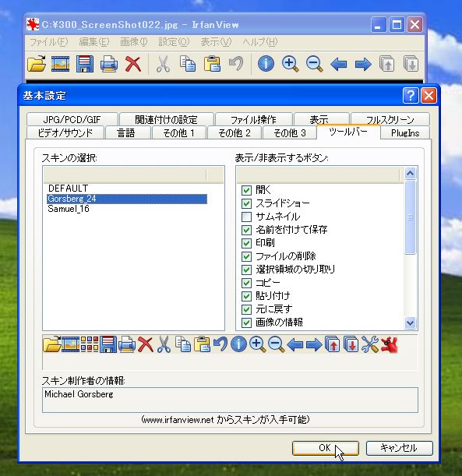
Task: Click the blue image information icon
Action: (x=266, y=64)
